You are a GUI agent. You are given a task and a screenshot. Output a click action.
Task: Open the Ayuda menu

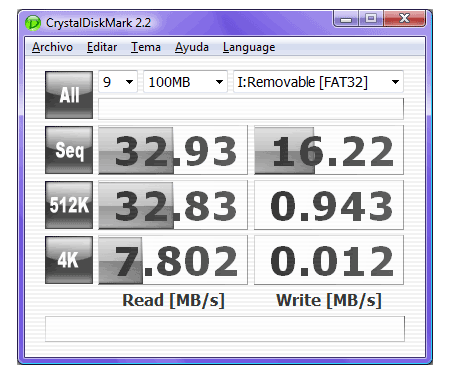(192, 47)
